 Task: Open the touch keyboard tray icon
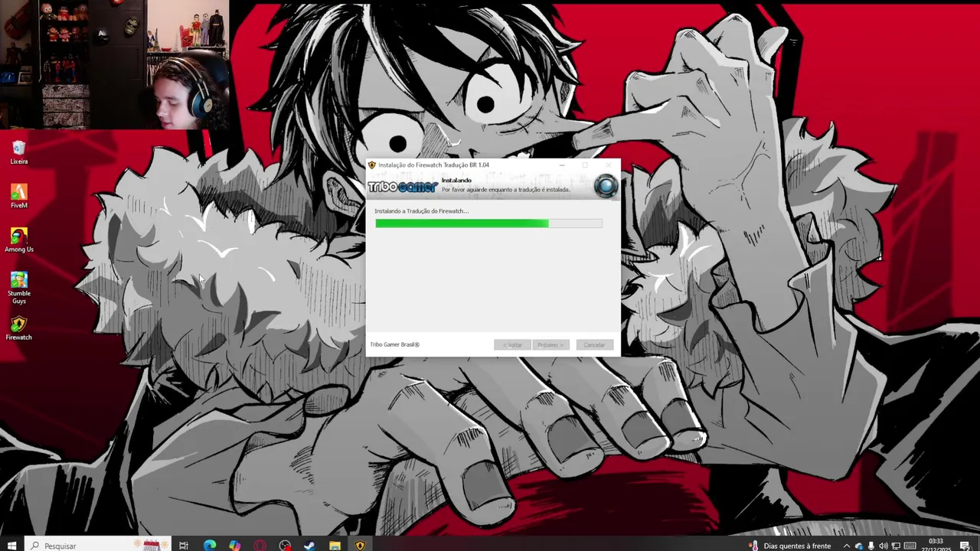pos(910,546)
